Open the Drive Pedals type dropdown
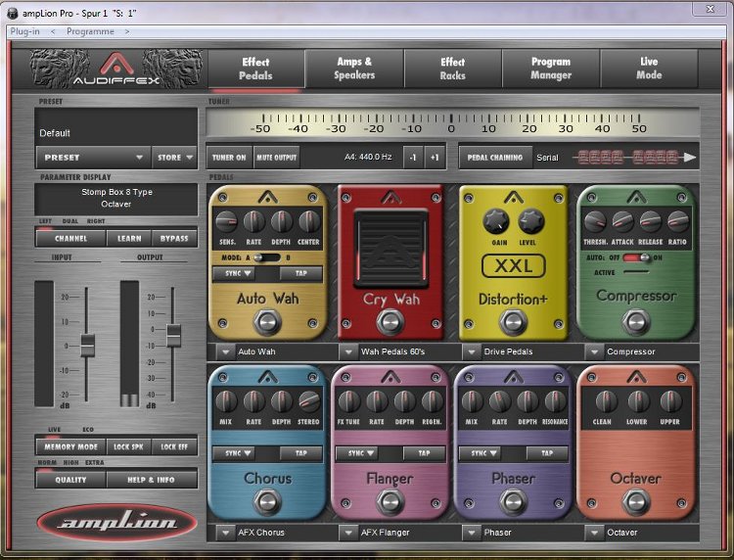 (472, 351)
